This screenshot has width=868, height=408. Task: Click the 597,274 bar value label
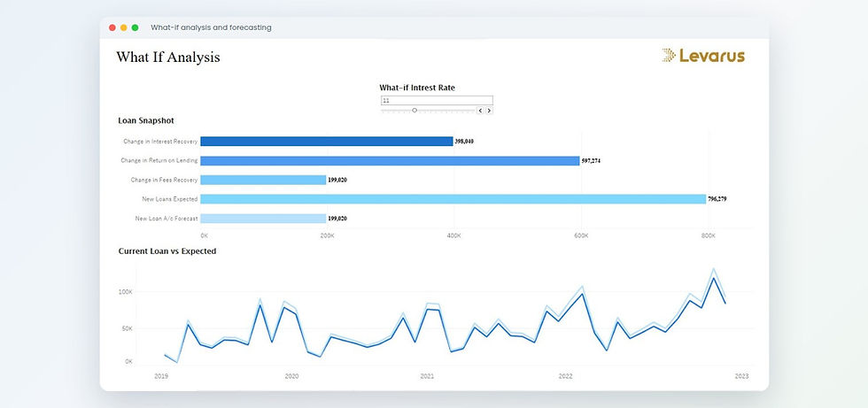pyautogui.click(x=591, y=161)
